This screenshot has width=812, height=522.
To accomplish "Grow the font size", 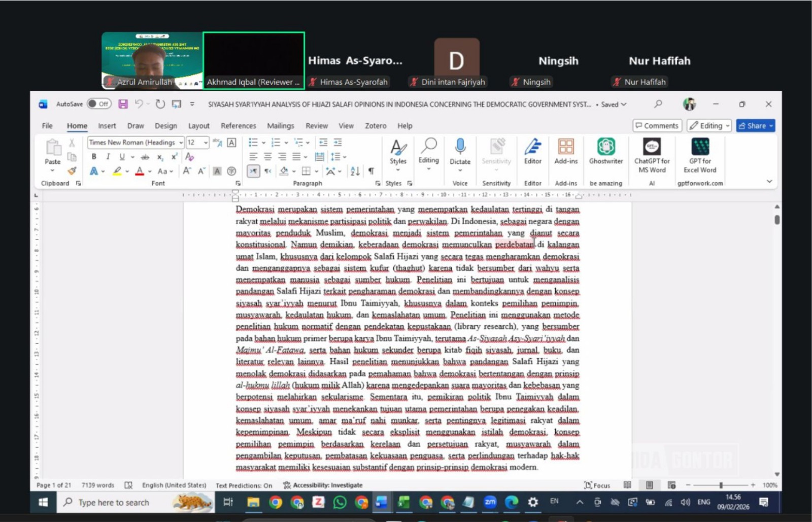I will point(187,171).
